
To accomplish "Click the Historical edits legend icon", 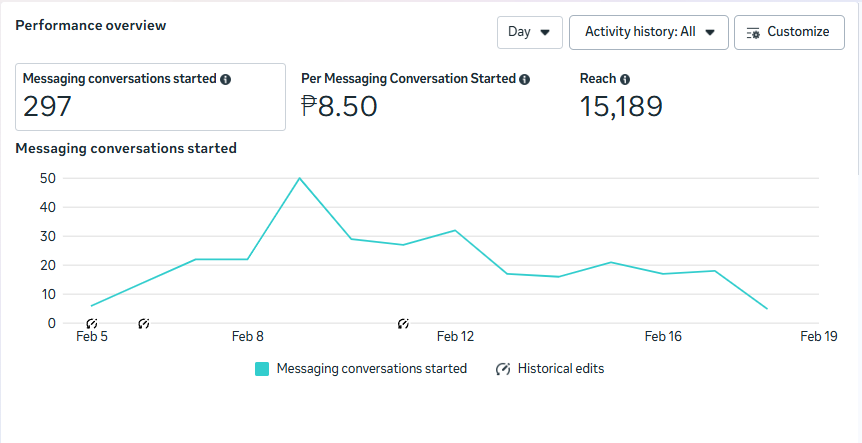I will point(503,369).
